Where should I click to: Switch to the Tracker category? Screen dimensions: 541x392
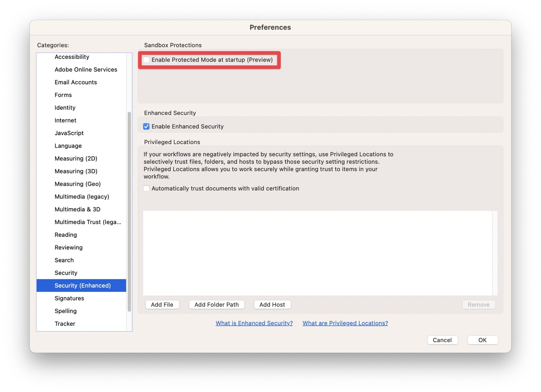[x=65, y=324]
